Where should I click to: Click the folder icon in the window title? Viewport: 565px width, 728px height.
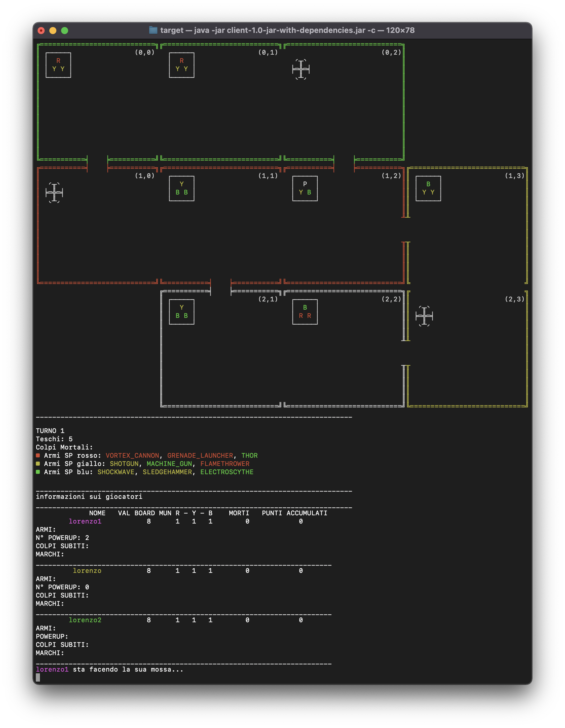click(x=153, y=30)
